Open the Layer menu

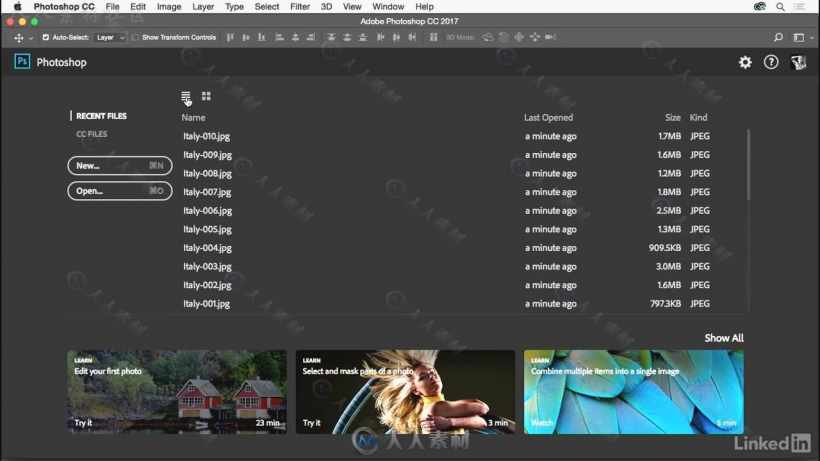click(x=203, y=7)
